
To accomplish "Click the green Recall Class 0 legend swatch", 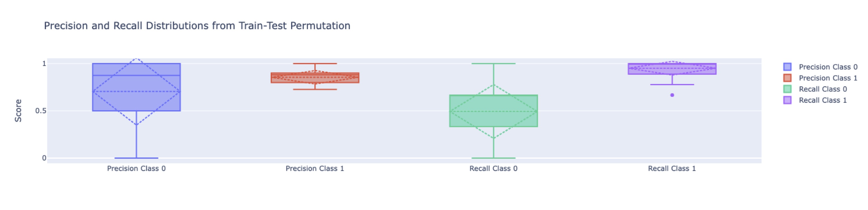I will coord(787,89).
